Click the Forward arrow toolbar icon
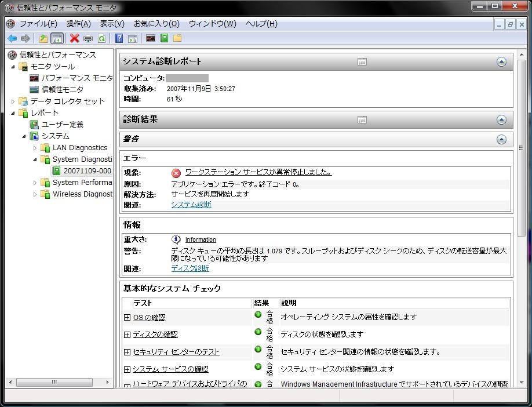This screenshot has width=532, height=407. [25, 38]
